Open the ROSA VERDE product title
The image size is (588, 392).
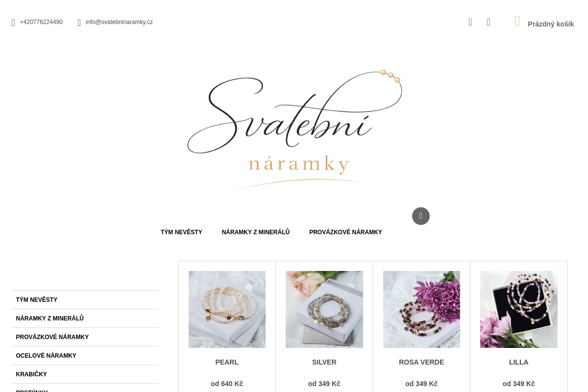click(421, 362)
